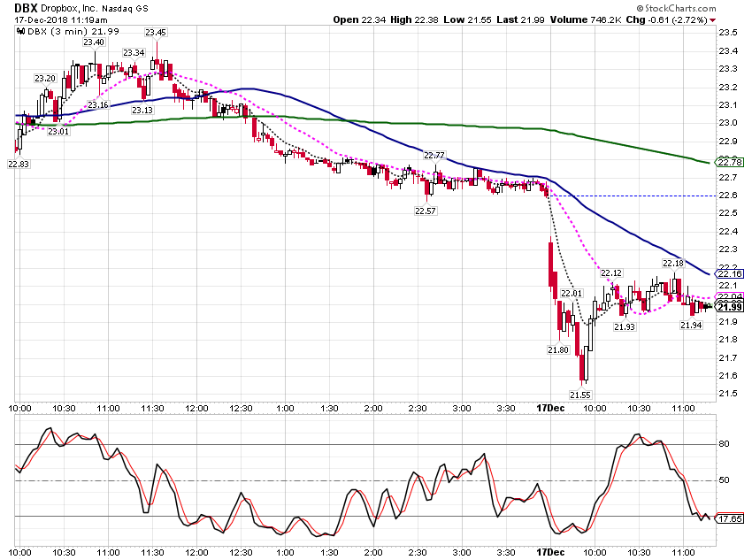The height and width of the screenshot is (560, 752).
Task: Click the 'Volume 746.2K' reading in the header
Action: (x=585, y=19)
